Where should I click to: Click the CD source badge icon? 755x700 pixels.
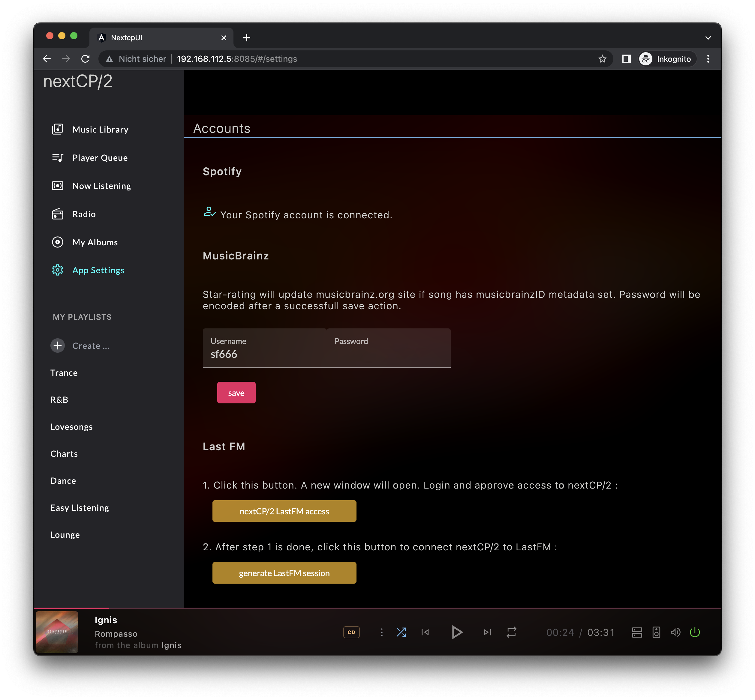click(x=351, y=632)
